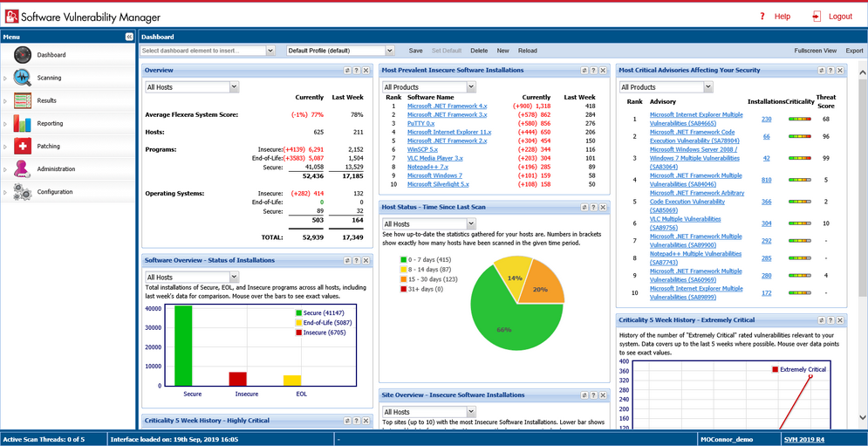Image resolution: width=868 pixels, height=446 pixels.
Task: Click the help icon on Overview panel
Action: click(x=356, y=70)
